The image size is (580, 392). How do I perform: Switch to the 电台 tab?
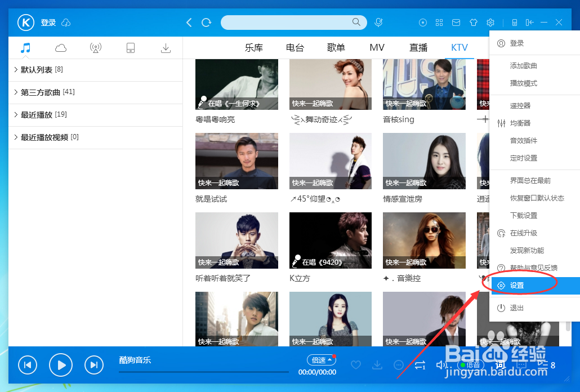[295, 48]
